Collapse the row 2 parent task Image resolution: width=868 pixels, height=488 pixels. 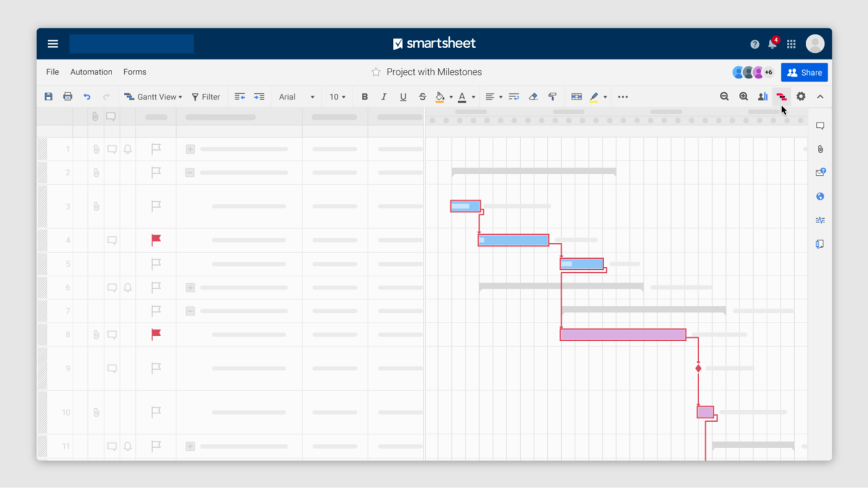190,172
